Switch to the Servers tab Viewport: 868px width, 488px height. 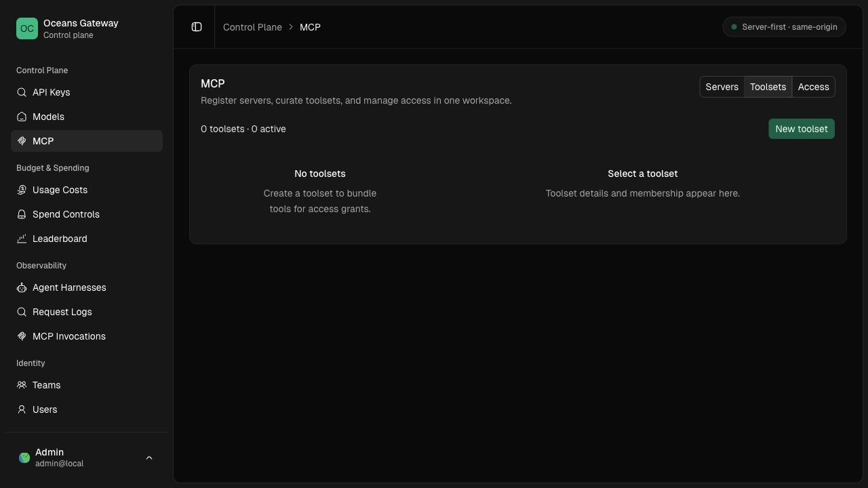coord(722,87)
